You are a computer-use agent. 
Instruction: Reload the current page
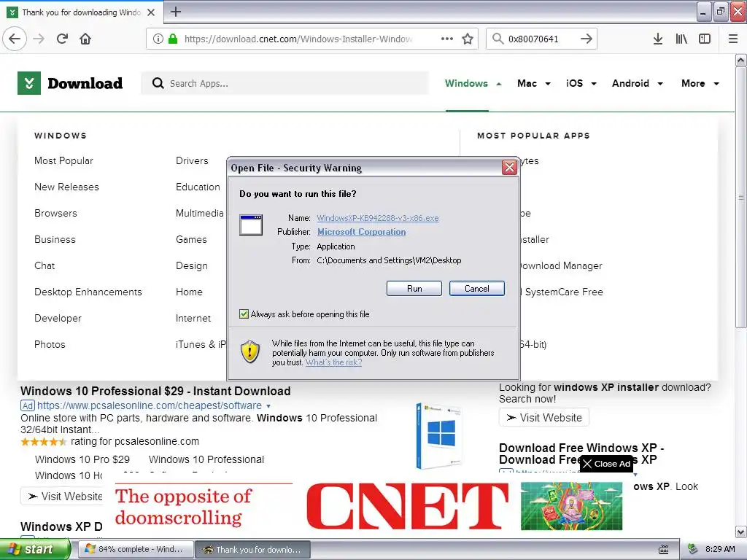[63, 39]
